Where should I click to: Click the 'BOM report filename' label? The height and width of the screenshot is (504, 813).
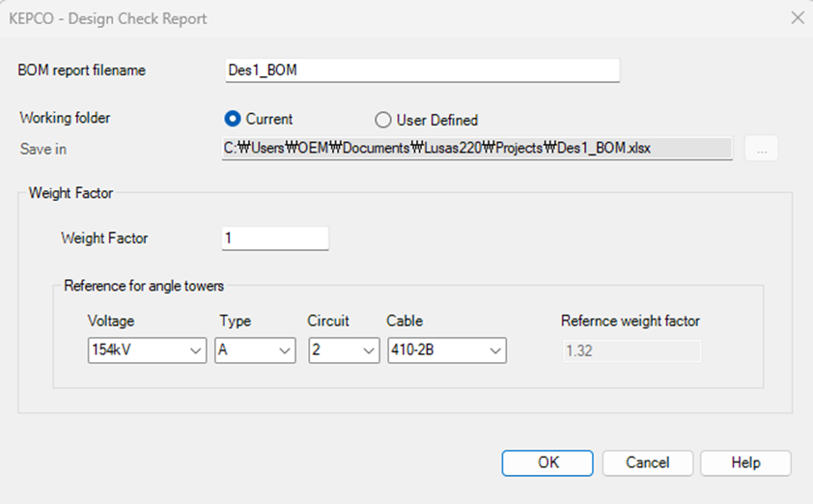tap(82, 70)
